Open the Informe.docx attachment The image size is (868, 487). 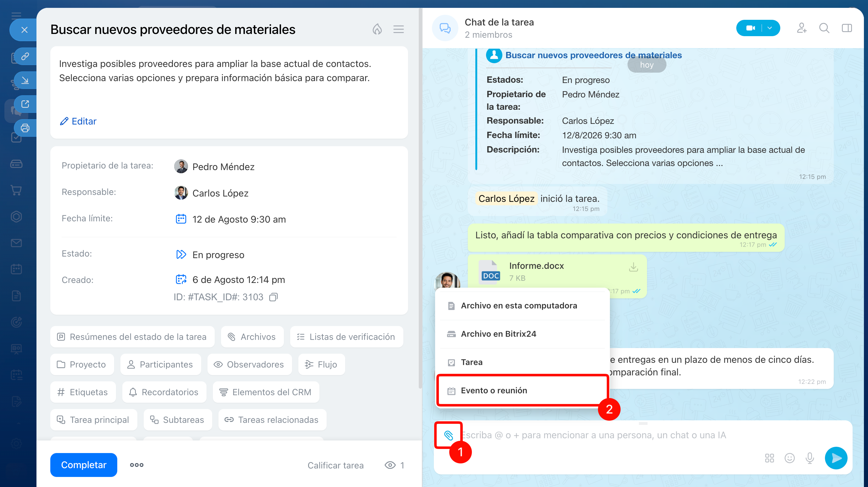[536, 266]
